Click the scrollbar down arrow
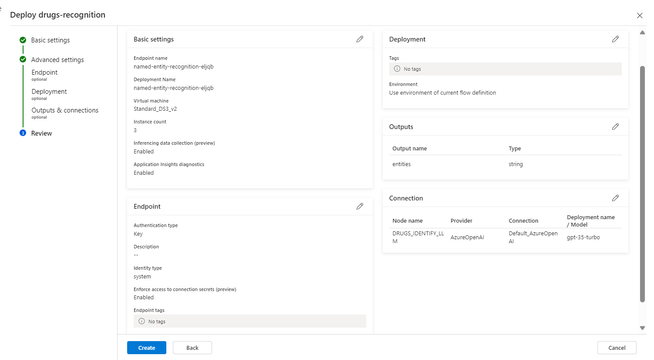 [642, 328]
